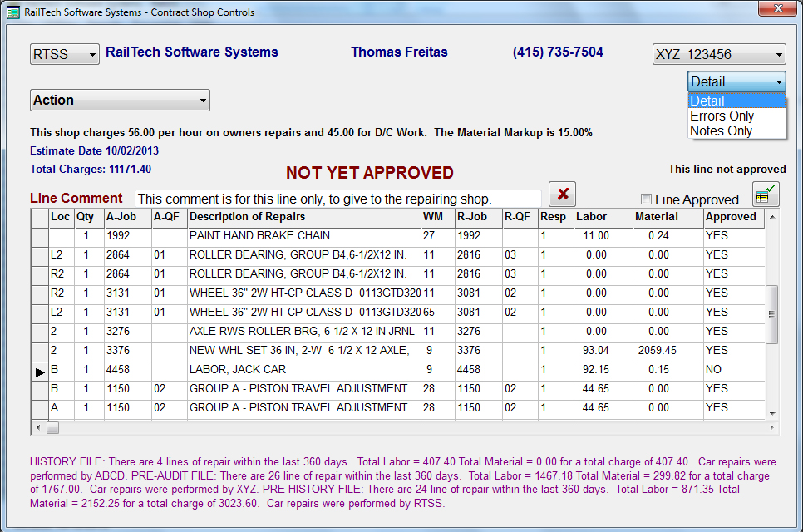Click the Approved column header
803x532 pixels.
[x=734, y=217]
